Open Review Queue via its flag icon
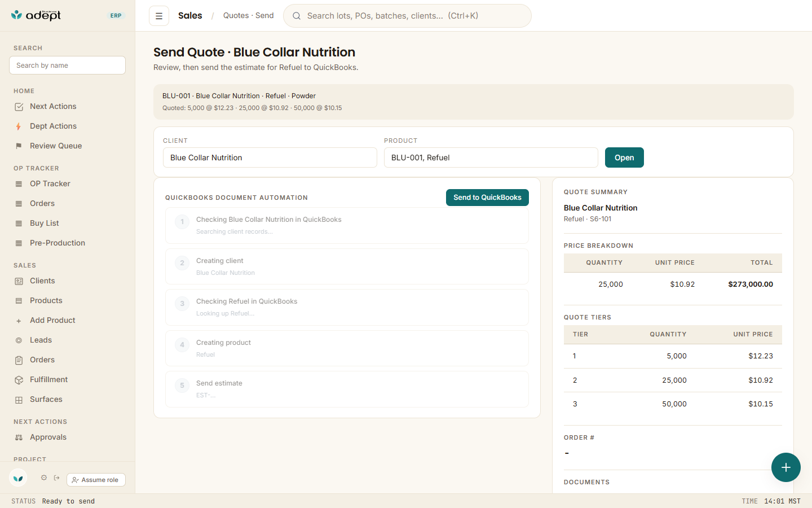The height and width of the screenshot is (508, 812). pos(19,146)
